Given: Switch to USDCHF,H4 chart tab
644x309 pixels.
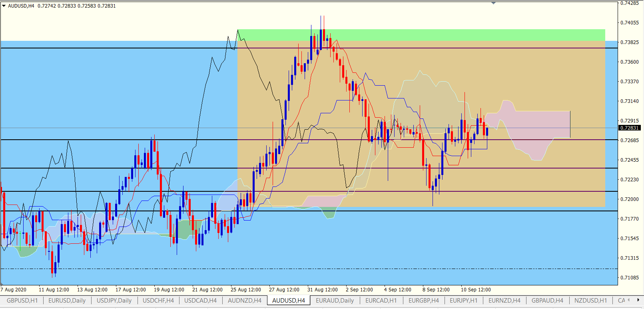Looking at the screenshot, I should [x=158, y=301].
